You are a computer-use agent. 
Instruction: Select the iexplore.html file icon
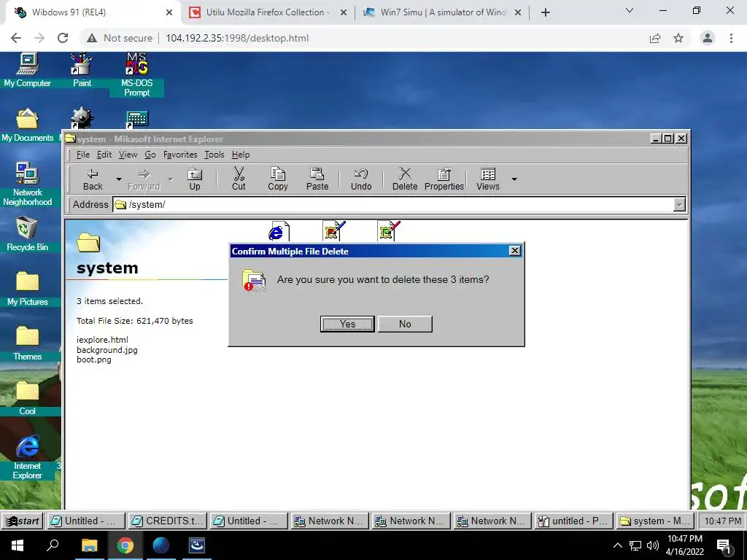279,231
